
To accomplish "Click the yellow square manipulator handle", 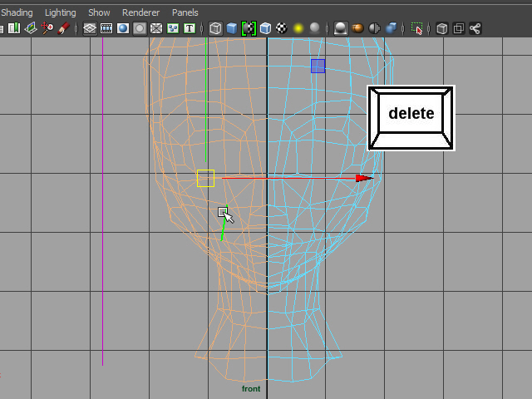I will coord(205,178).
